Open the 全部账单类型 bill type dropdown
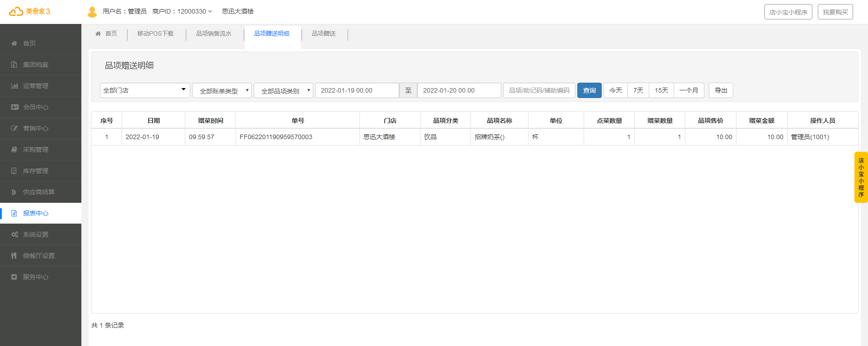868x346 pixels. [222, 90]
